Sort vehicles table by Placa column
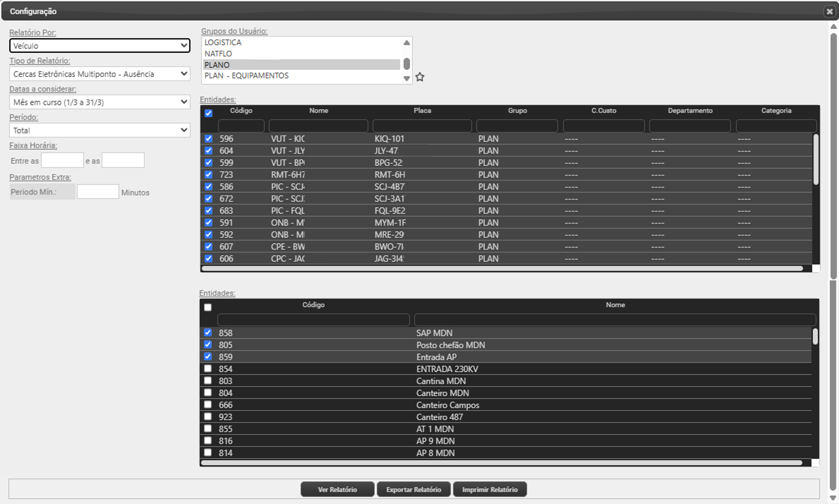Image resolution: width=839 pixels, height=504 pixels. pyautogui.click(x=422, y=111)
